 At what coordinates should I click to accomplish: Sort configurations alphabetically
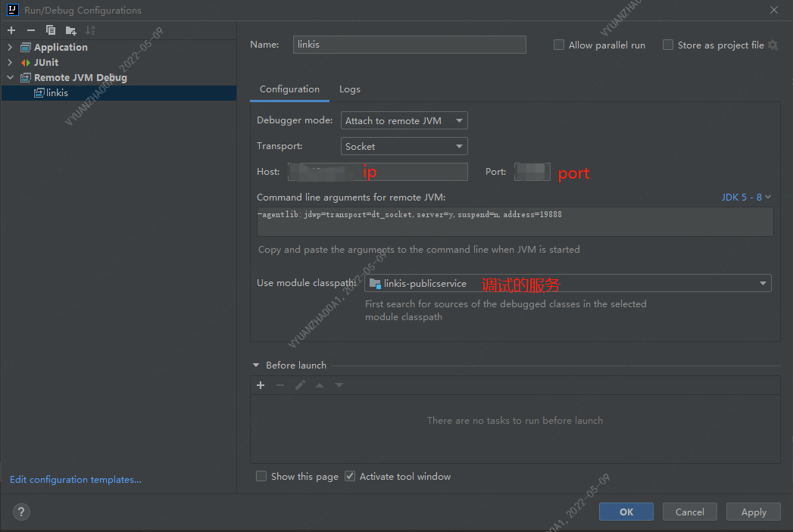(x=89, y=30)
